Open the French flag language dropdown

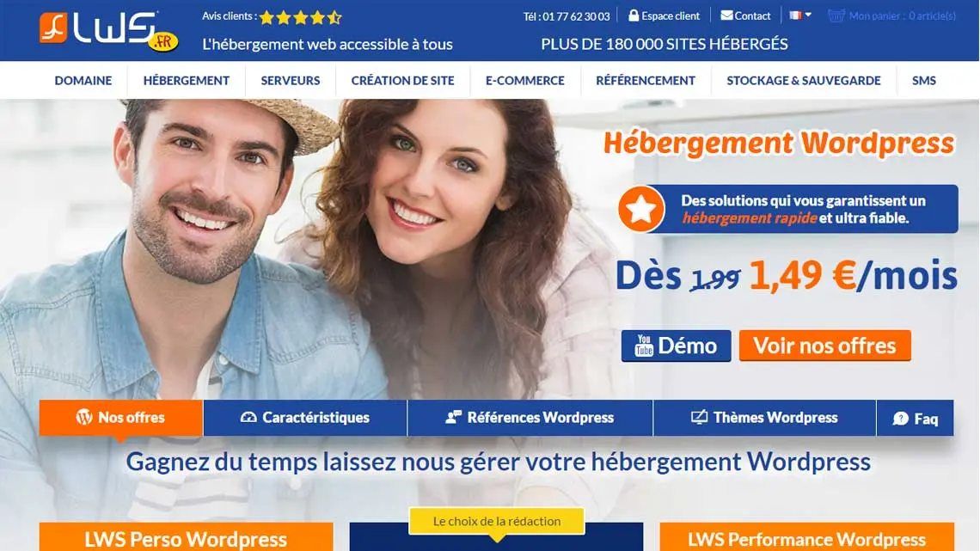pyautogui.click(x=800, y=15)
